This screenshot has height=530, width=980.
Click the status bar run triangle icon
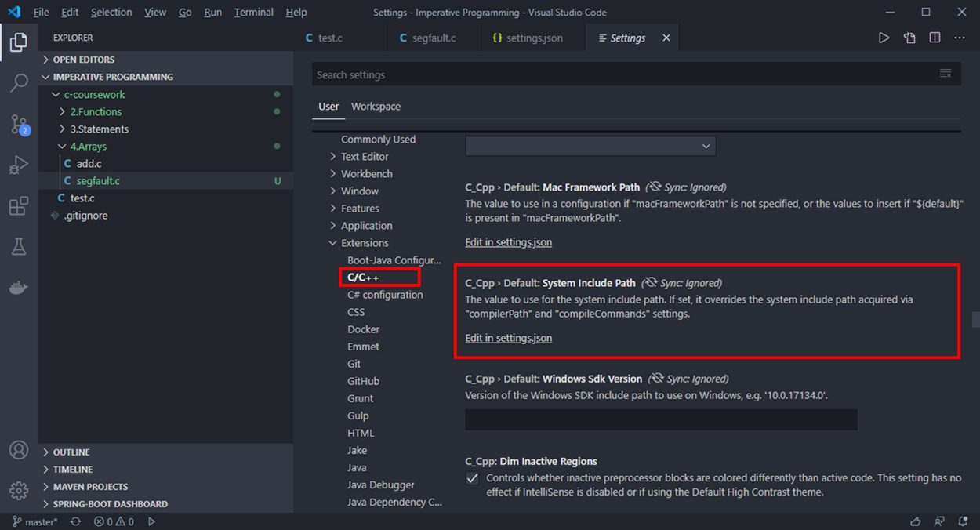click(152, 521)
